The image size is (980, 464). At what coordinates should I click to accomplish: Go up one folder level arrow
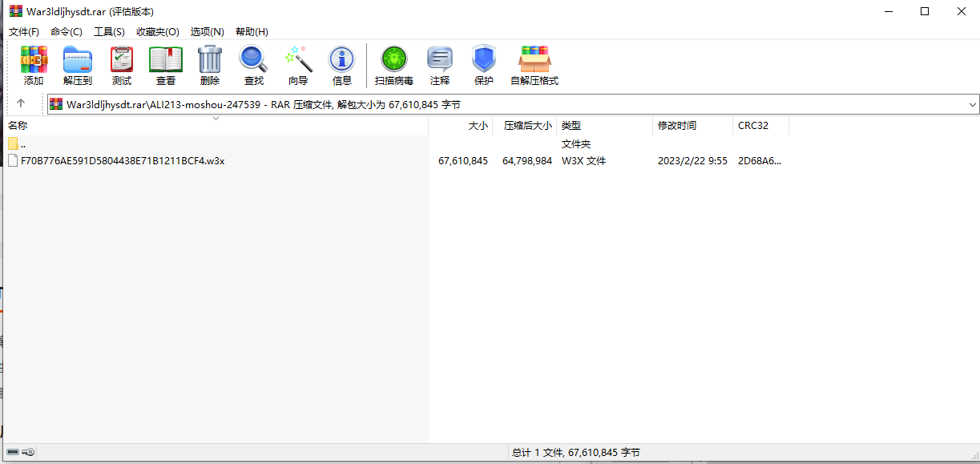21,103
